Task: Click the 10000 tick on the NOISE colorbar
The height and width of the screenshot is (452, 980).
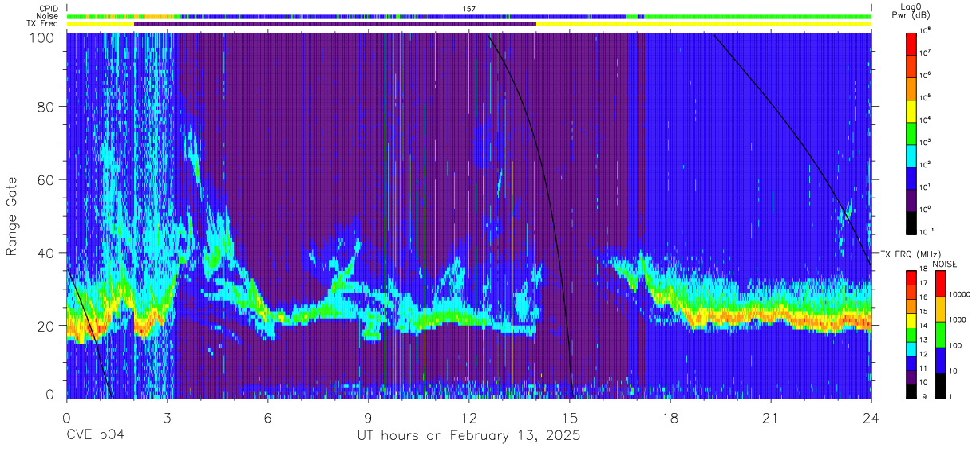Action: [959, 294]
